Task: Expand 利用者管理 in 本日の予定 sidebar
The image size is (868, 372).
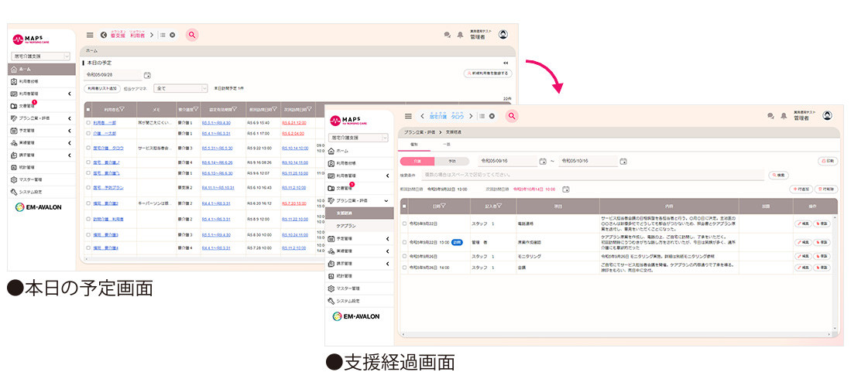Action: 70,94
